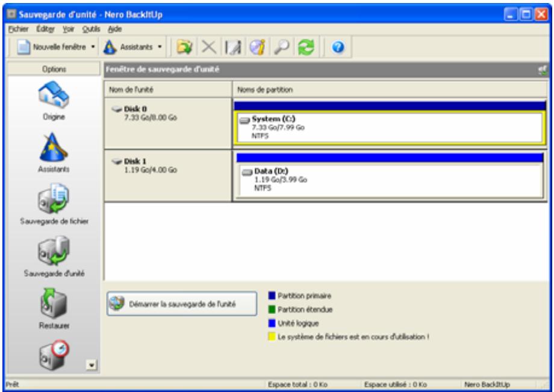Click the edit notepad toolbar icon

point(233,47)
